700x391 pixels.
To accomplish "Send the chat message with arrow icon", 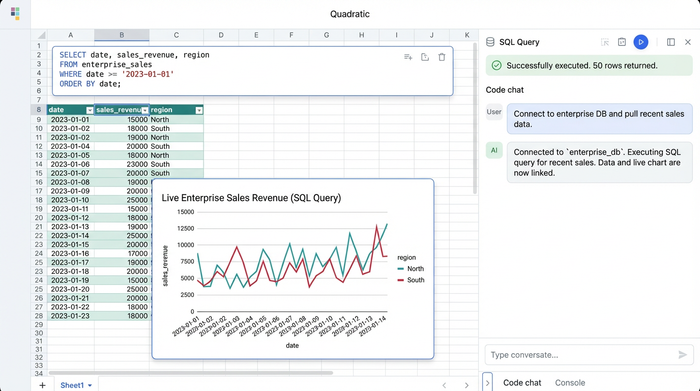I will (x=683, y=354).
